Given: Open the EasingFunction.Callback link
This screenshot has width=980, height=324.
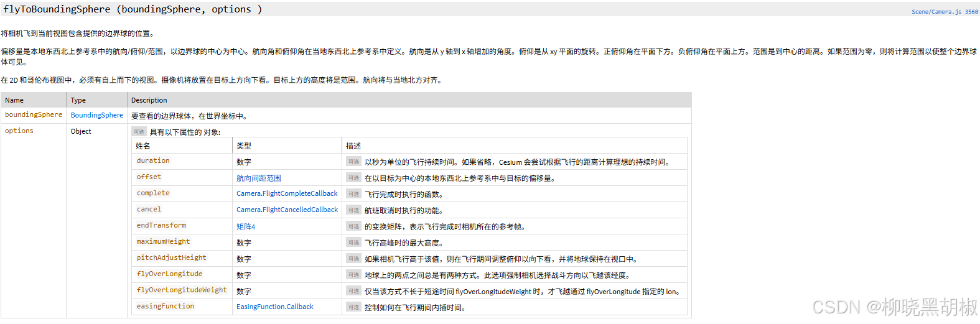Looking at the screenshot, I should click(x=275, y=307).
